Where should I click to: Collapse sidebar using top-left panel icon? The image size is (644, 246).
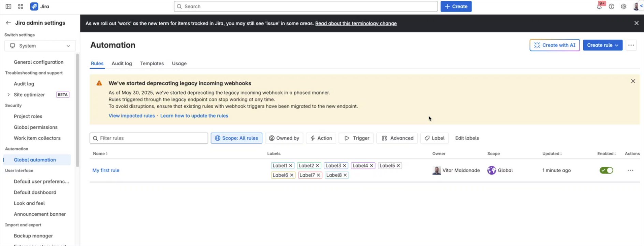9,6
